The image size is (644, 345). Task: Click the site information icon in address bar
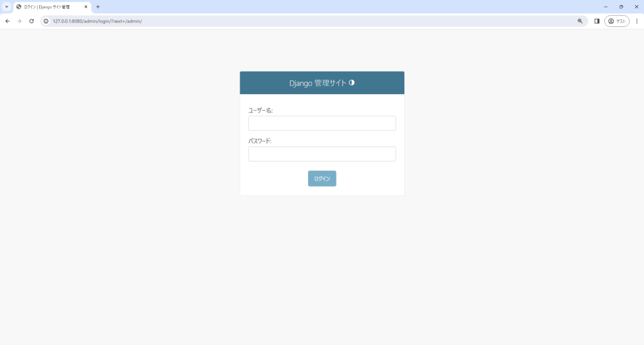click(x=46, y=21)
